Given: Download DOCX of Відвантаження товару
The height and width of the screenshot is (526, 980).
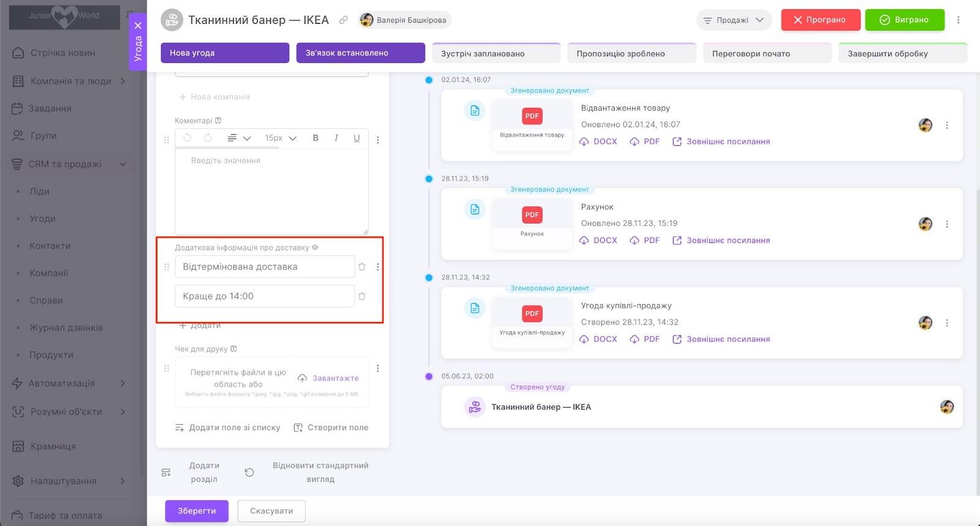Looking at the screenshot, I should [x=598, y=141].
